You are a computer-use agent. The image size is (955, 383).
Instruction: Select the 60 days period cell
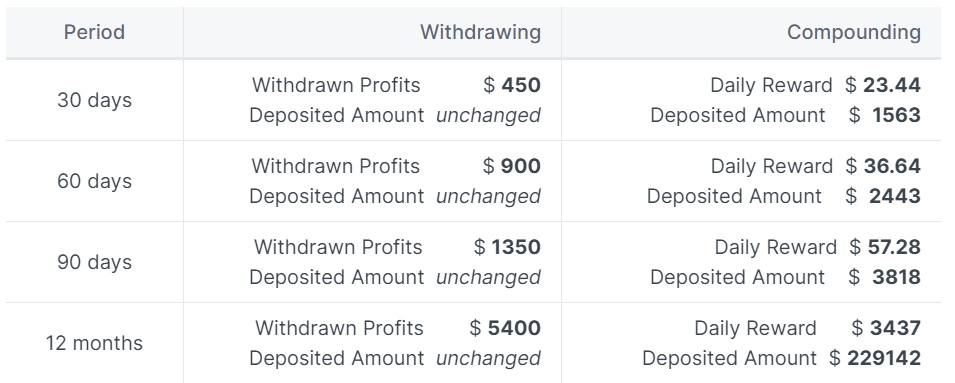(x=94, y=181)
